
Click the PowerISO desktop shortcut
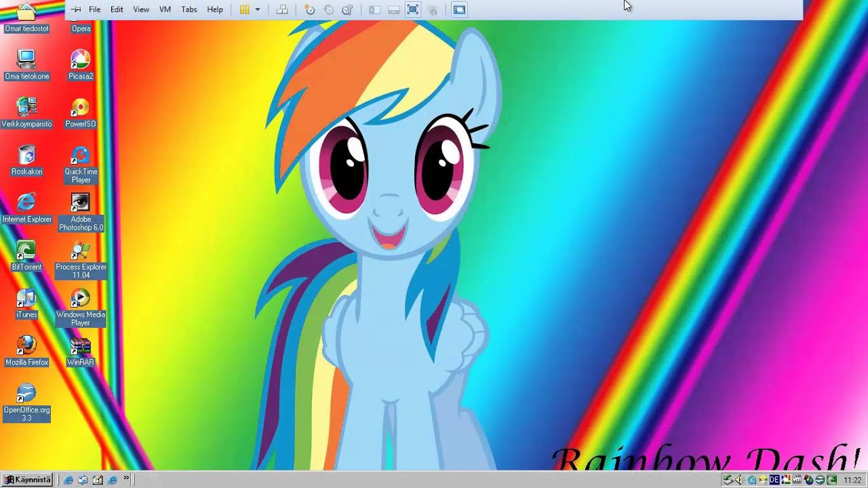click(x=81, y=113)
